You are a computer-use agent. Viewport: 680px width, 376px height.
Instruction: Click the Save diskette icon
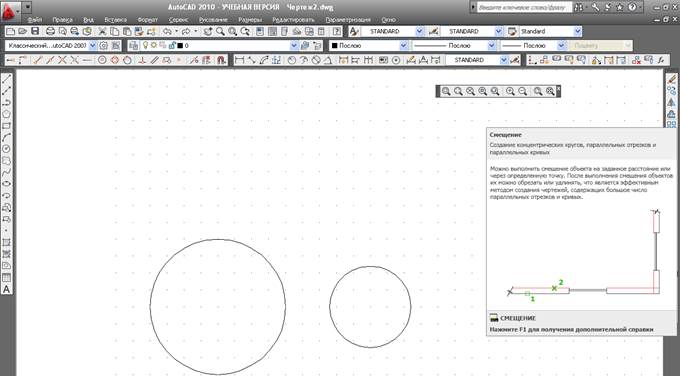[35, 31]
